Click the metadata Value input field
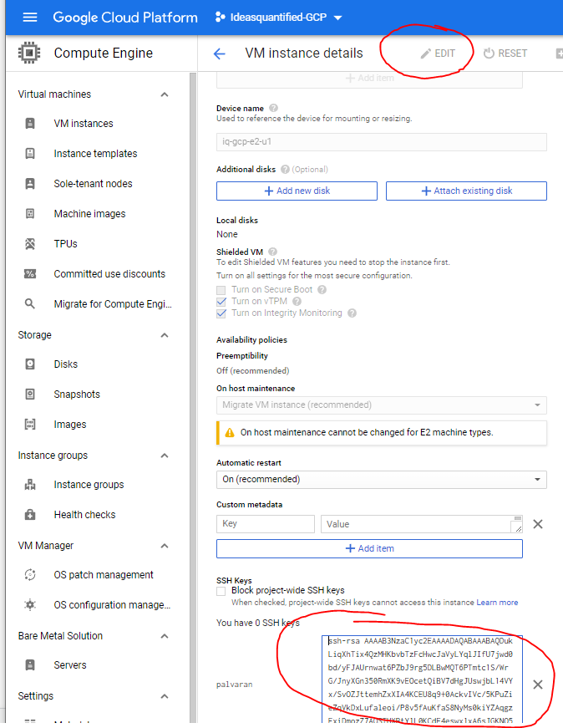The width and height of the screenshot is (563, 728). (x=422, y=524)
